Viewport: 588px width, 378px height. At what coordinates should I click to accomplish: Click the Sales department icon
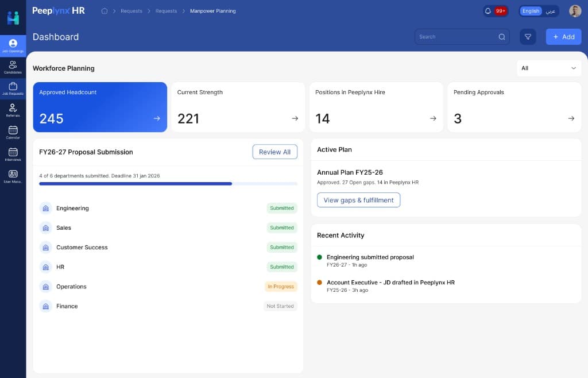pyautogui.click(x=46, y=227)
